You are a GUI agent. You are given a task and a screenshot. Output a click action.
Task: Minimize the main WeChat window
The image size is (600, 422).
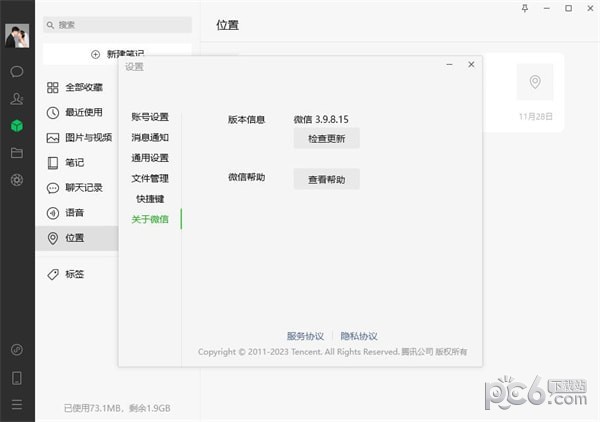[x=547, y=8]
